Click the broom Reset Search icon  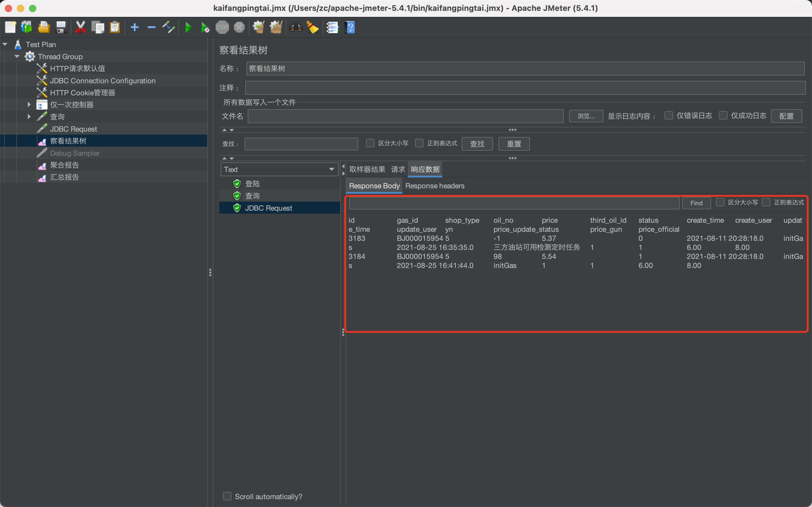313,27
